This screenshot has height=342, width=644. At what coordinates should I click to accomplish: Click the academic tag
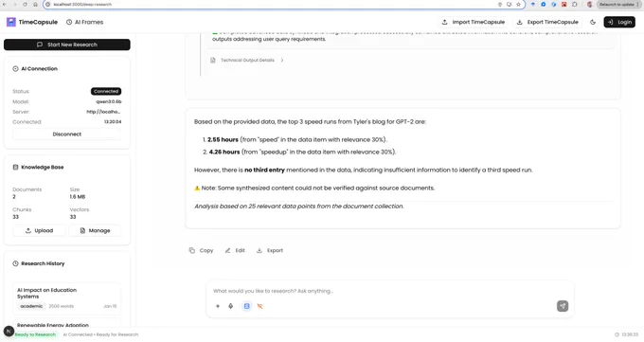tap(31, 306)
